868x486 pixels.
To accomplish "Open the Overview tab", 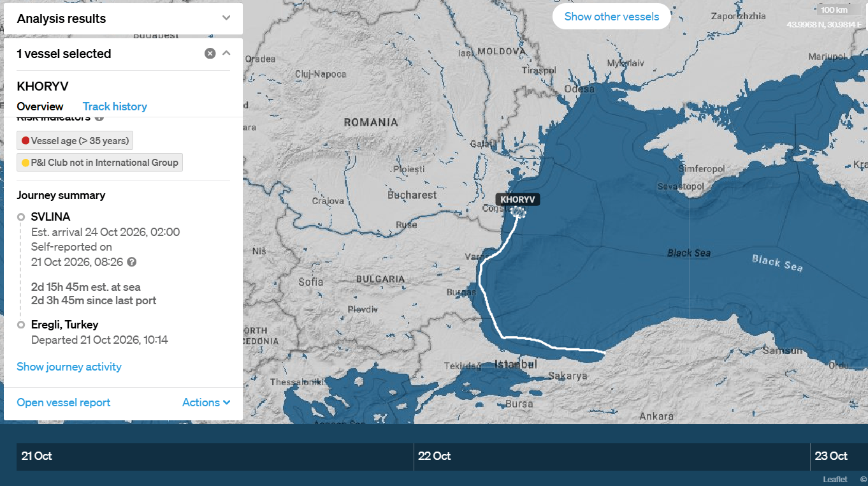I will click(x=40, y=107).
